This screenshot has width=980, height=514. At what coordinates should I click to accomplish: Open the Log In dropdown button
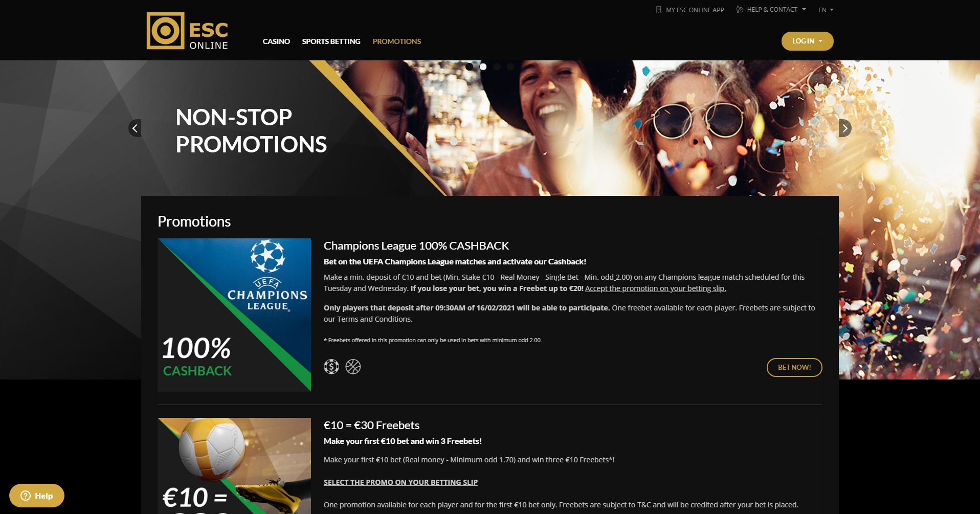[x=807, y=41]
